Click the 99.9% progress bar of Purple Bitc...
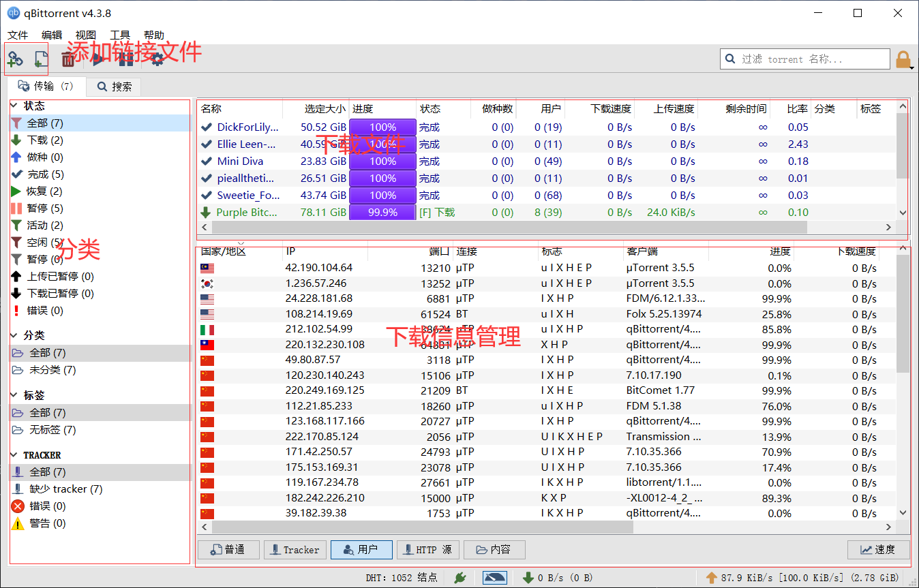 click(382, 212)
